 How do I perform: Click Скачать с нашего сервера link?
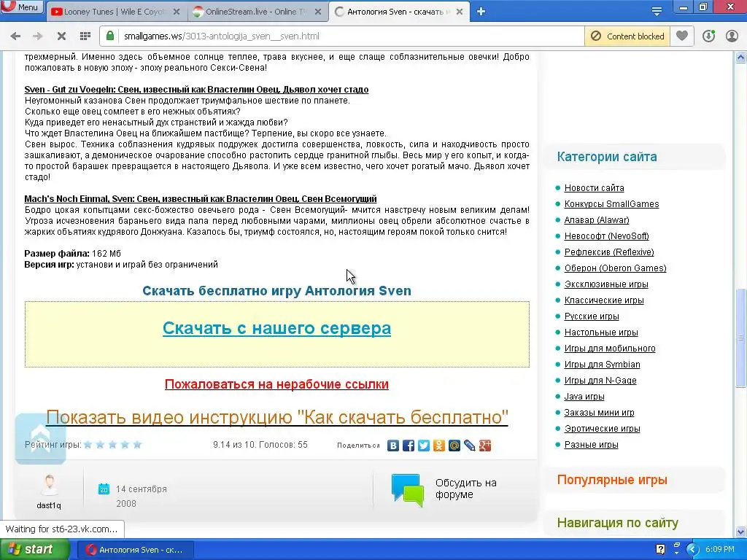pyautogui.click(x=276, y=328)
